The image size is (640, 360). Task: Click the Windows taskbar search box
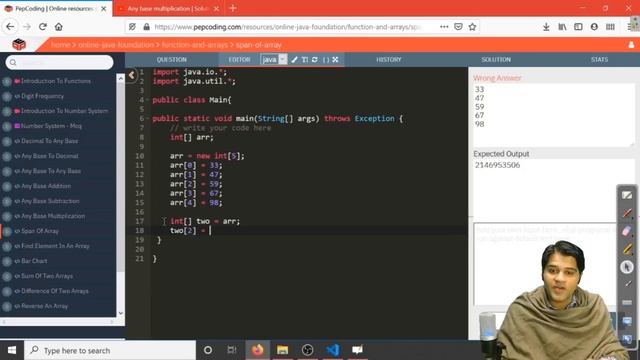[x=110, y=350]
